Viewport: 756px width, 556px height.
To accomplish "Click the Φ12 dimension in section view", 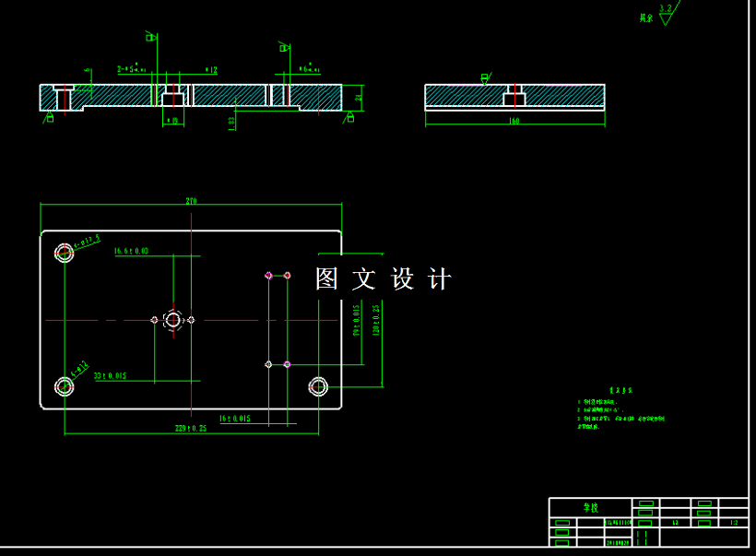I will coord(211,70).
